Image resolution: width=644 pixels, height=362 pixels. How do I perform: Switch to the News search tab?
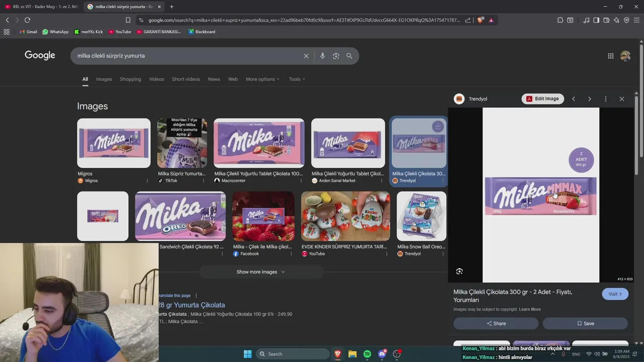(x=214, y=79)
